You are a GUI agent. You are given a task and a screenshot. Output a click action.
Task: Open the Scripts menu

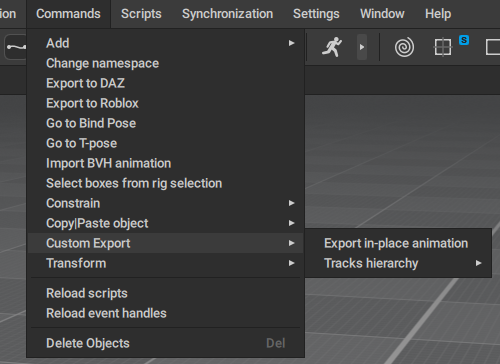141,14
